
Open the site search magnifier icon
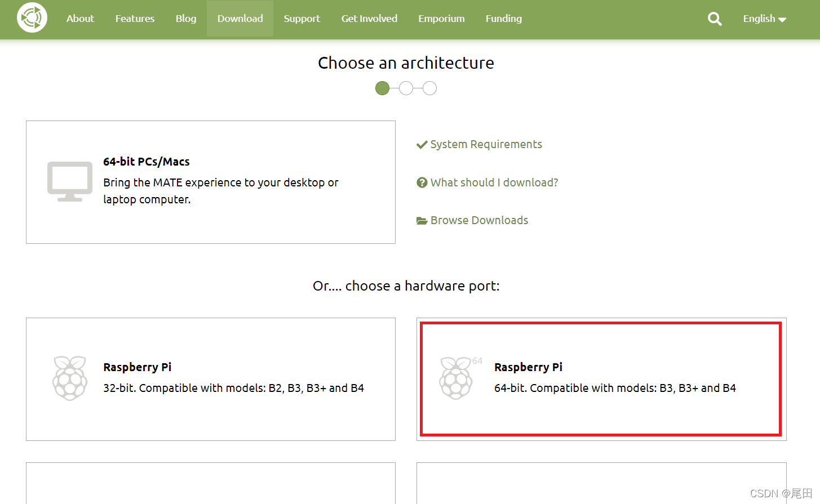tap(715, 19)
